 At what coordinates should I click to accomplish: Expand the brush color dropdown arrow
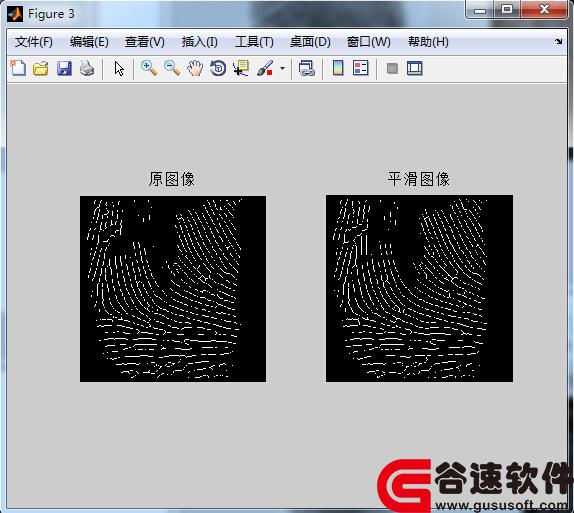pos(282,68)
